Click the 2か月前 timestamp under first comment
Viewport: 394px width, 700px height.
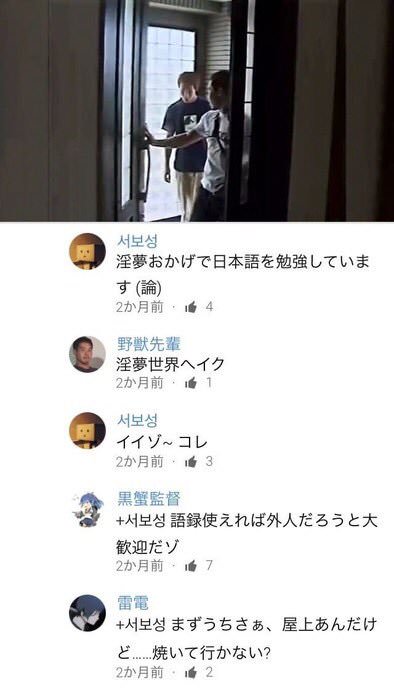pos(140,307)
